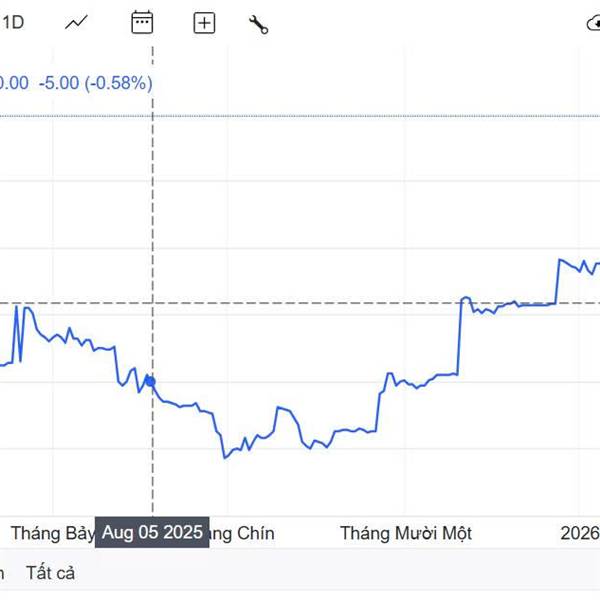Screen dimensions: 600x600
Task: Change chart style via line chart icon
Action: point(77,23)
